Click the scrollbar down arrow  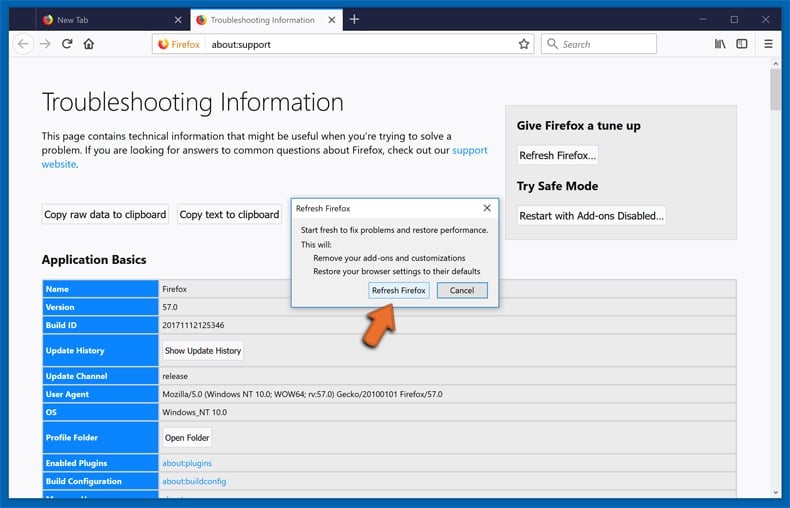pyautogui.click(x=775, y=492)
